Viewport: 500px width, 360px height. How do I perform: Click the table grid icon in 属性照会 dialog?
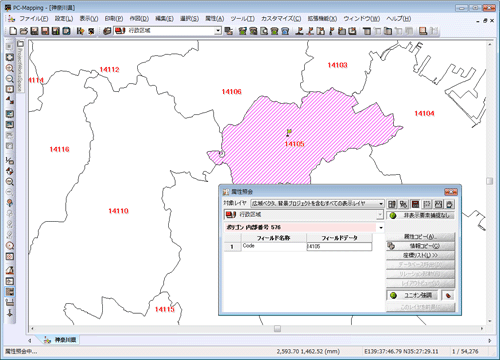[392, 204]
